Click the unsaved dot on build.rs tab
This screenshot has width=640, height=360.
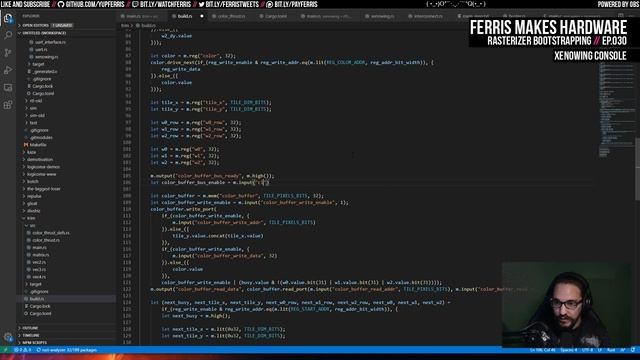tap(202, 16)
